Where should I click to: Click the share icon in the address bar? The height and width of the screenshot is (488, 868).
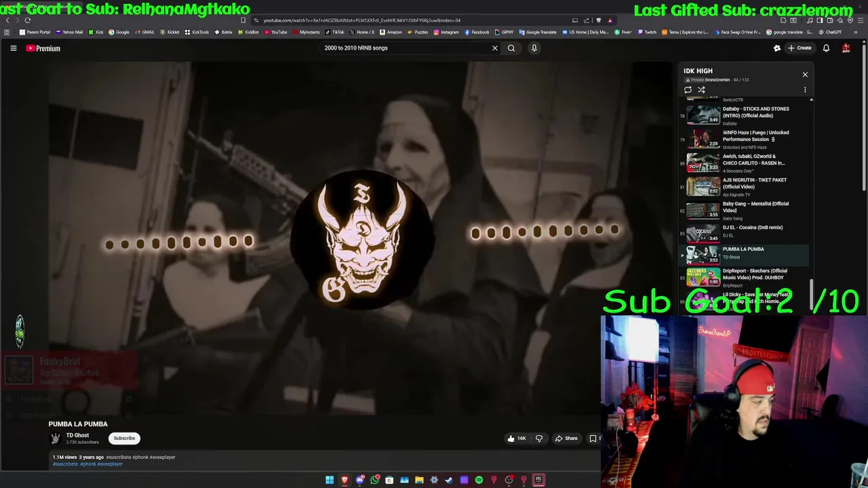(587, 20)
